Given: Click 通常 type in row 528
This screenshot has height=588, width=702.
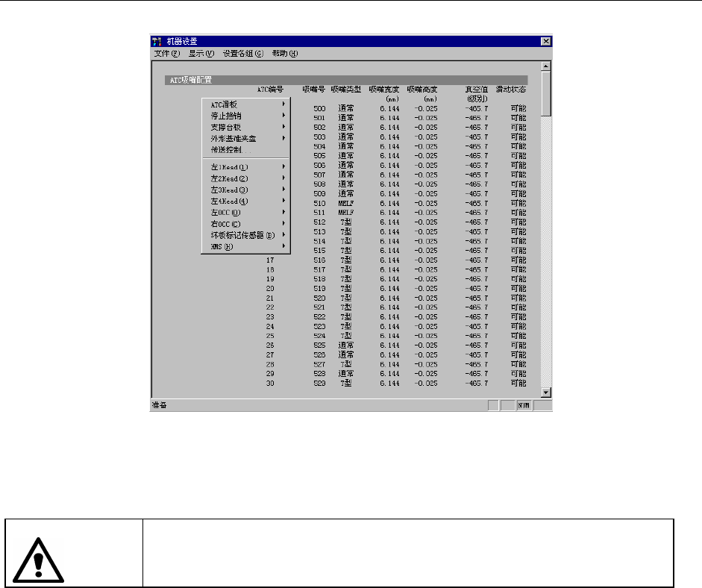Looking at the screenshot, I should (345, 374).
